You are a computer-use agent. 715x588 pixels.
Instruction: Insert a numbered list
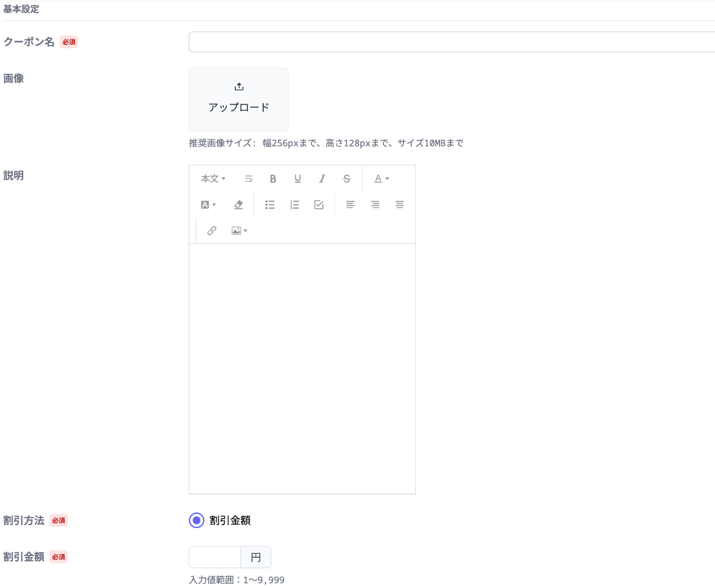295,205
